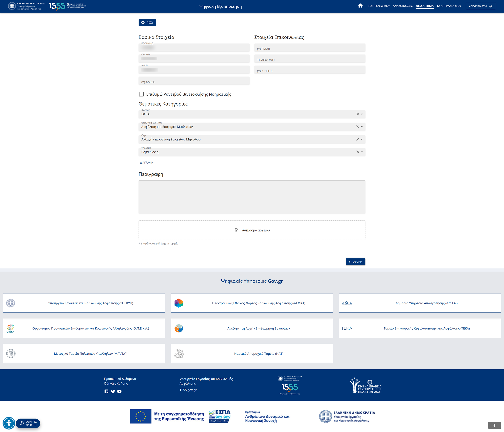
Task: Clear the Θέμα selection
Action: pos(358,139)
